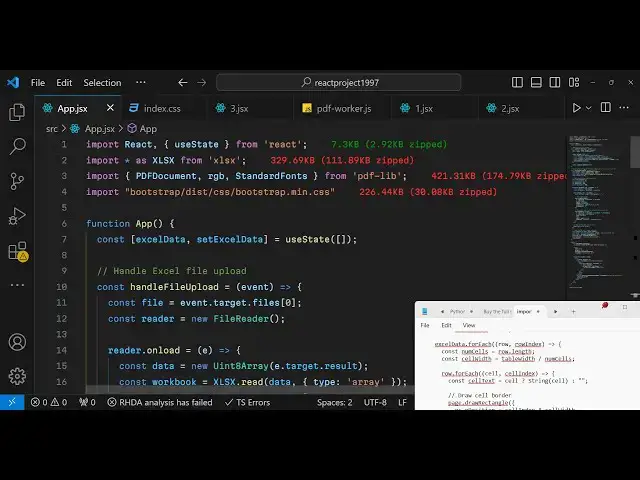Image resolution: width=640 pixels, height=480 pixels.
Task: Open Accounts menu icon
Action: [x=17, y=342]
